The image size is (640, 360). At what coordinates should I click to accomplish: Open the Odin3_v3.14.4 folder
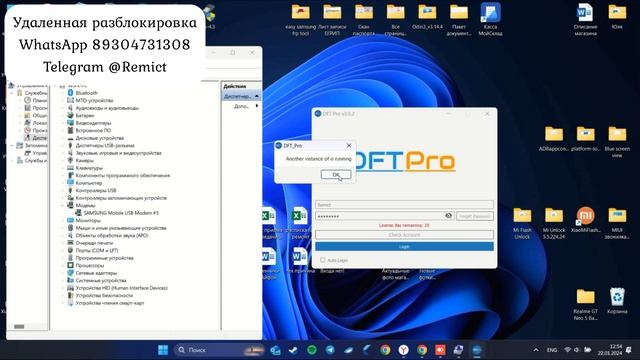coord(427,16)
